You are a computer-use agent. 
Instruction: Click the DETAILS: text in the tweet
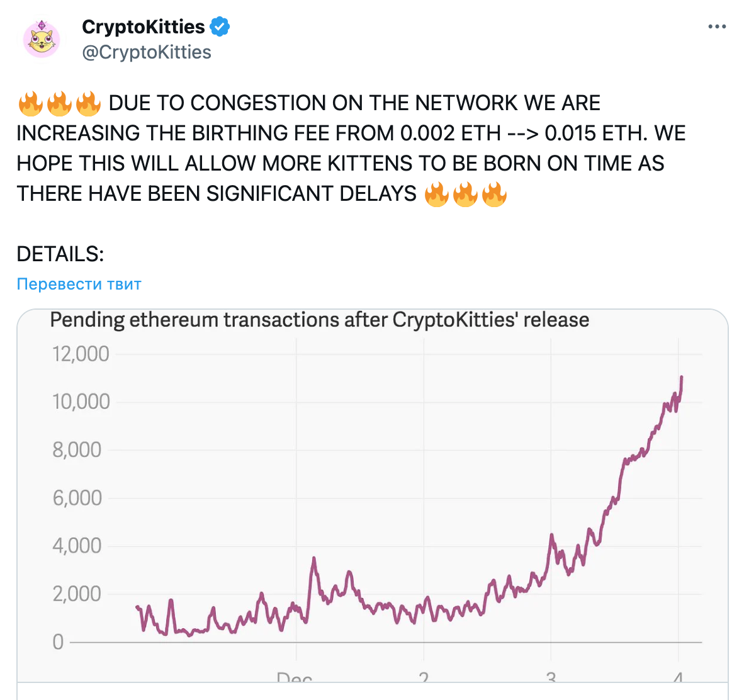[60, 254]
